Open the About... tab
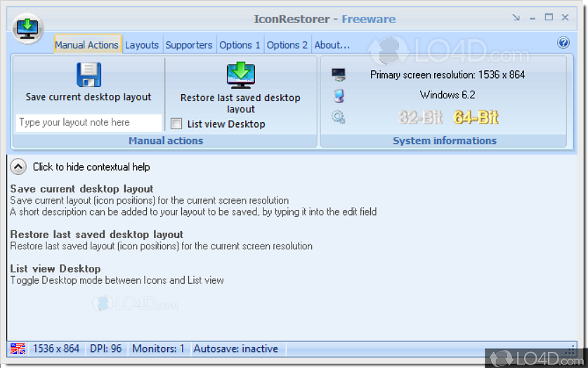This screenshot has width=588, height=368. coord(332,45)
